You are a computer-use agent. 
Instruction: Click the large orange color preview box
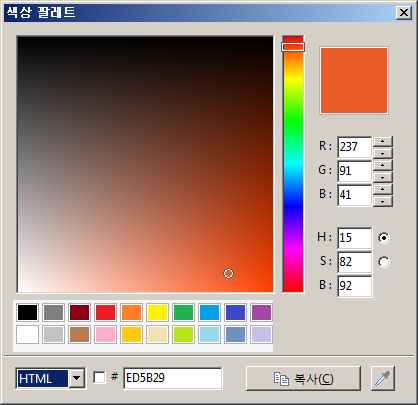(354, 80)
